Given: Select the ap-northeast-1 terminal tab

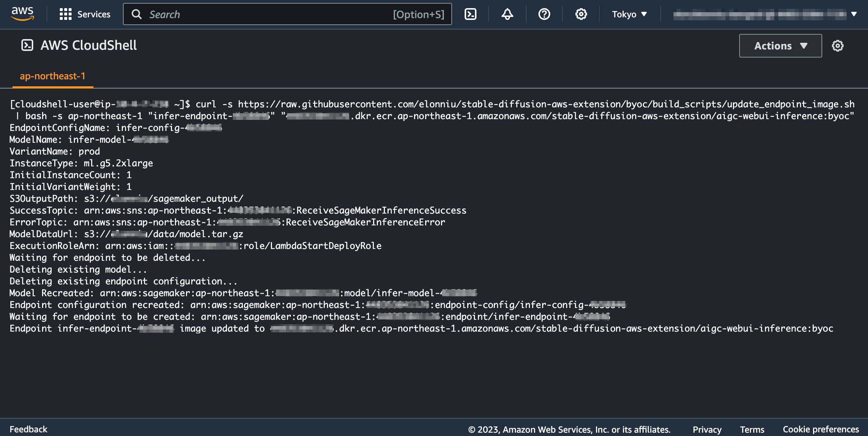Looking at the screenshot, I should point(52,76).
